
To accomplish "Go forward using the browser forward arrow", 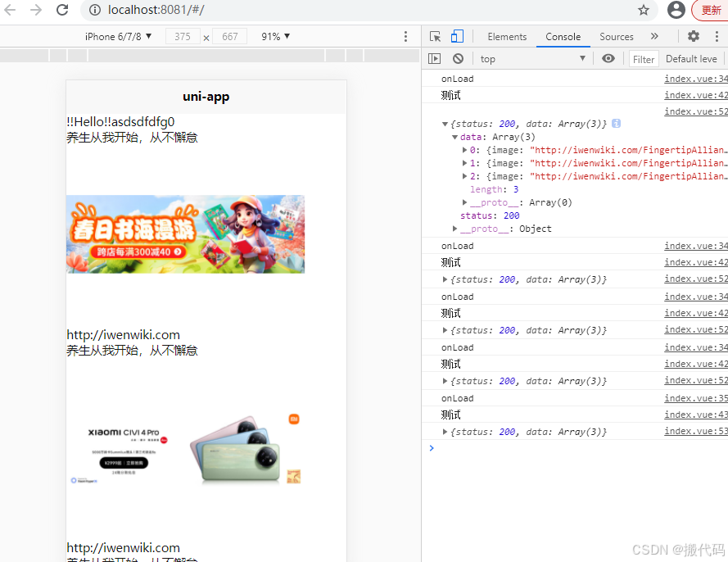I will click(x=36, y=10).
